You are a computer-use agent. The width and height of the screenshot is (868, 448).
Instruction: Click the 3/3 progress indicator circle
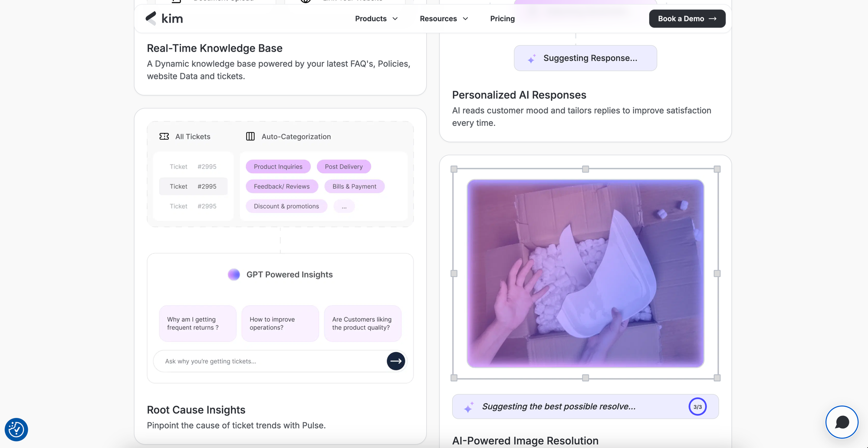coord(697,407)
